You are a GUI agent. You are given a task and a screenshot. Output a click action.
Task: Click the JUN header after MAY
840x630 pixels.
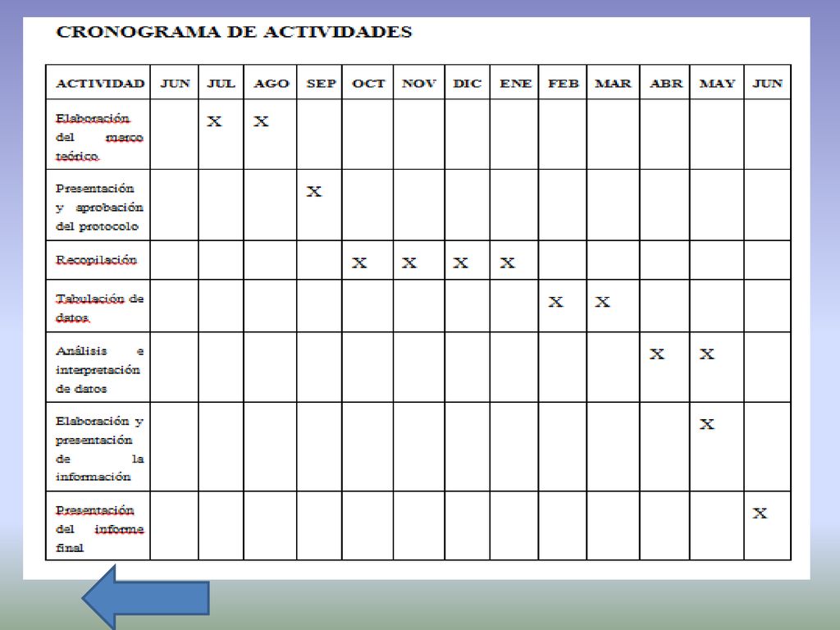click(768, 84)
